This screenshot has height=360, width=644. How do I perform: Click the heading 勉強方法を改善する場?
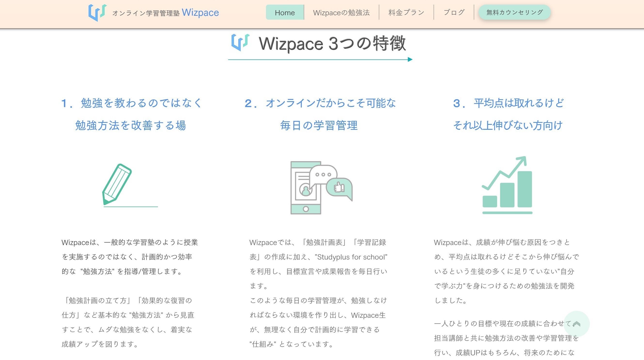click(131, 125)
